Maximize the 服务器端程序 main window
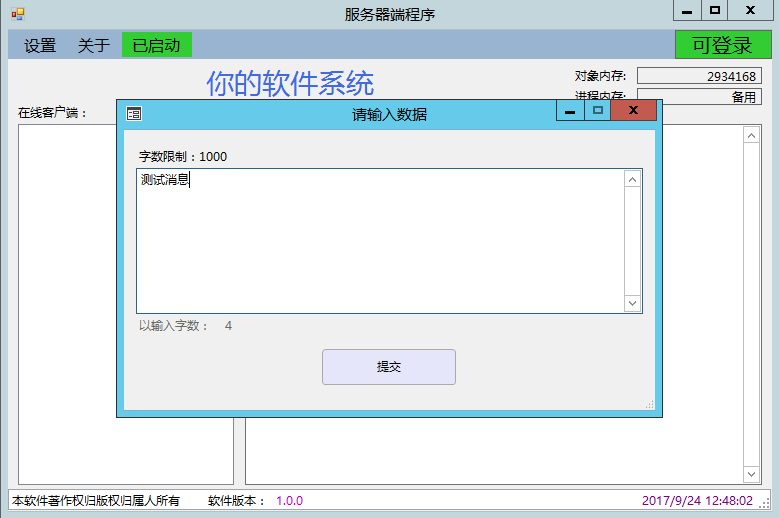 (x=714, y=11)
